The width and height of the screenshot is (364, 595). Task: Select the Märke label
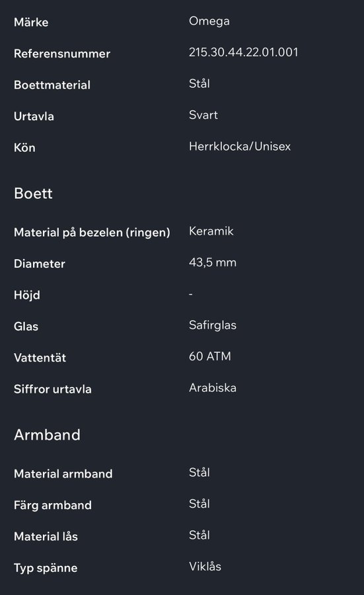31,22
